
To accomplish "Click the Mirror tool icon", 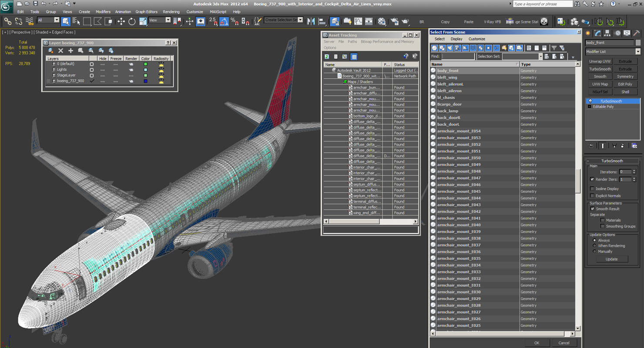I will pos(311,21).
